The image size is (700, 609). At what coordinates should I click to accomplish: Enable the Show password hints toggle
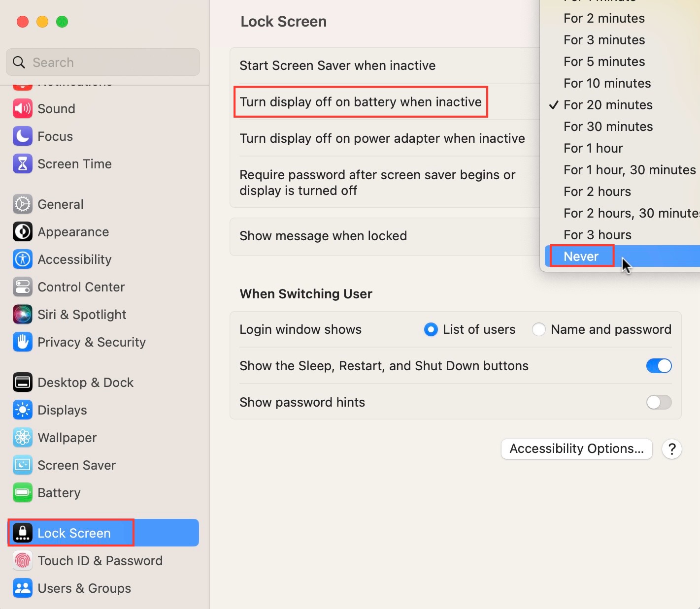coord(659,402)
